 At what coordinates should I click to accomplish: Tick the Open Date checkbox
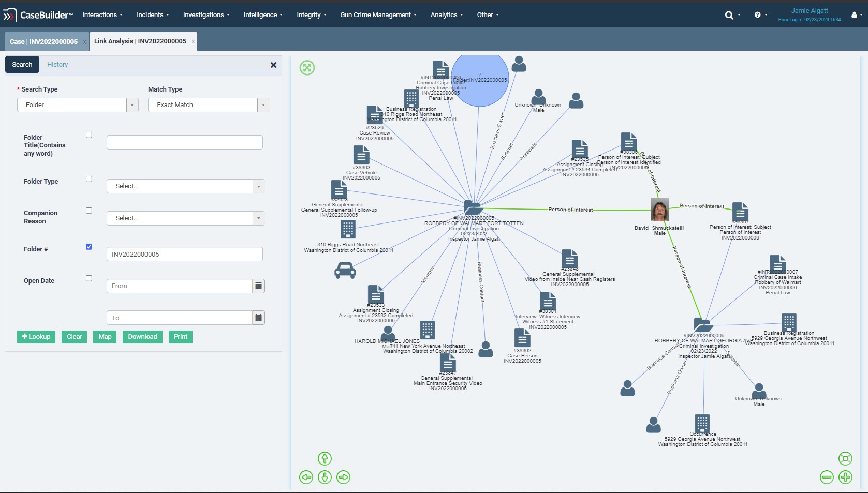click(89, 278)
